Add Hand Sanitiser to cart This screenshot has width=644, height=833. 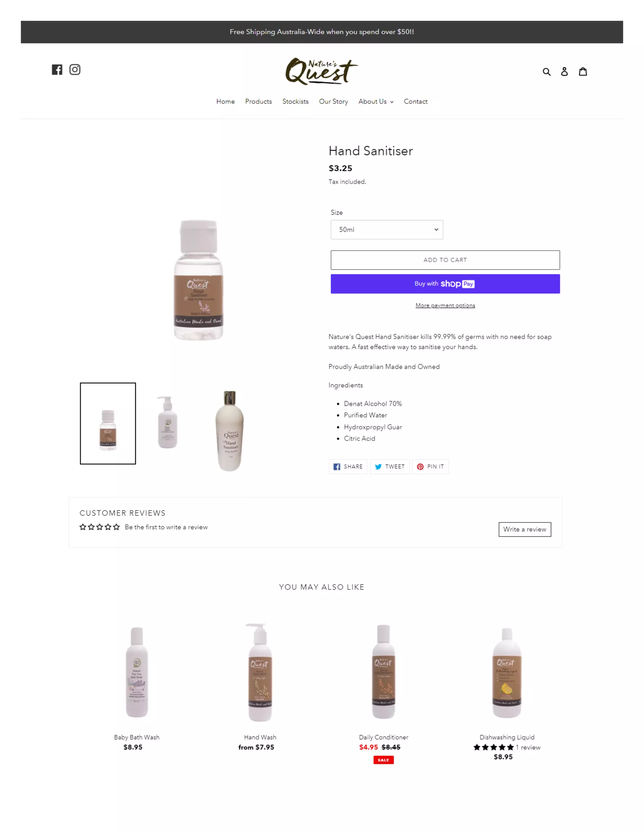coord(445,260)
